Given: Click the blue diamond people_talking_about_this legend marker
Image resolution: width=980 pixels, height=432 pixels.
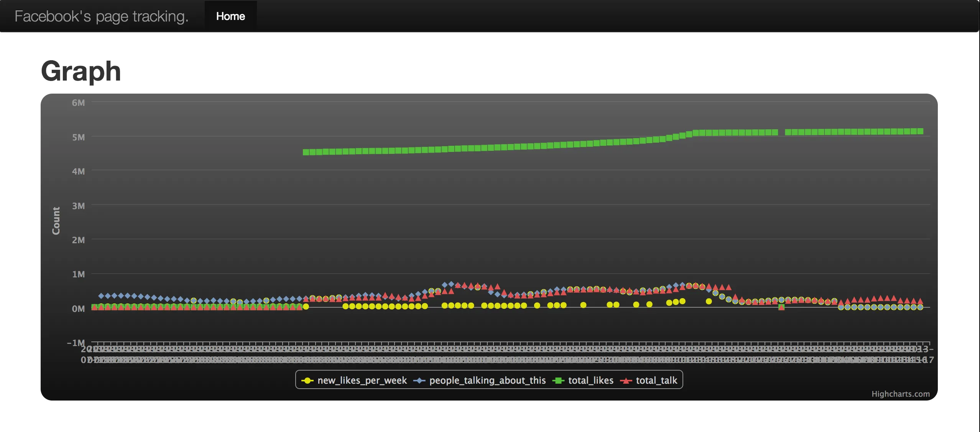Looking at the screenshot, I should click(419, 381).
